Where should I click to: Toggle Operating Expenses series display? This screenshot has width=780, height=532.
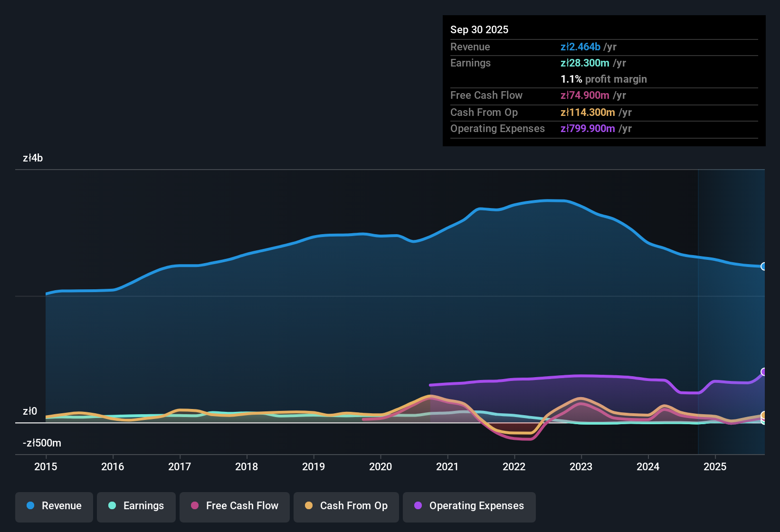click(469, 506)
